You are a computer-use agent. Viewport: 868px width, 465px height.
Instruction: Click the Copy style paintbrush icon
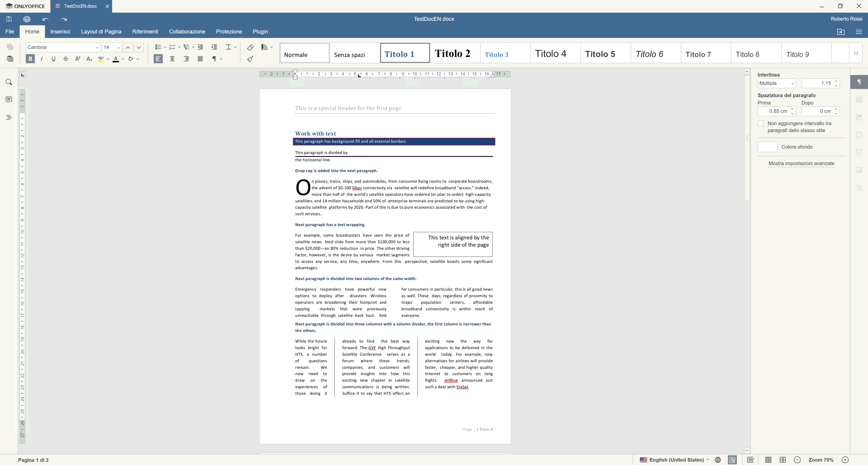pos(250,59)
